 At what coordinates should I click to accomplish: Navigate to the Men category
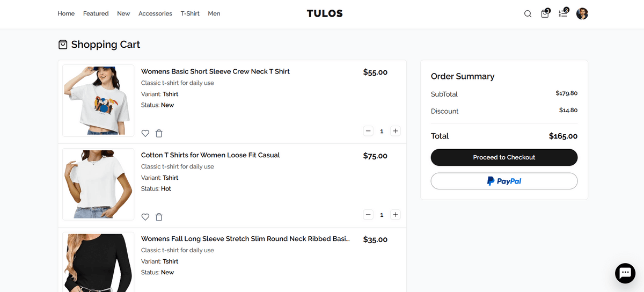214,13
